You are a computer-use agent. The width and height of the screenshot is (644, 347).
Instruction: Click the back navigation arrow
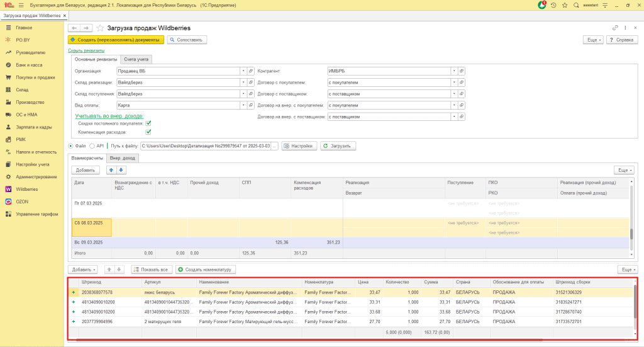coord(74,28)
